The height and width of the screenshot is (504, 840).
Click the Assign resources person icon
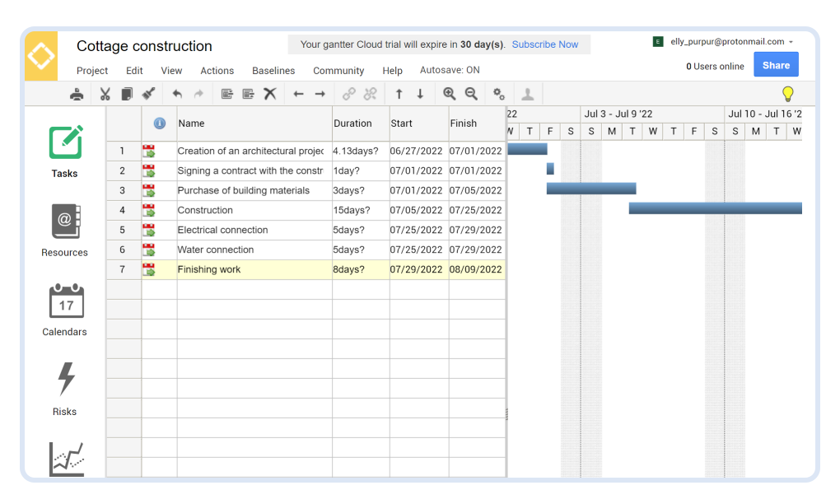528,94
